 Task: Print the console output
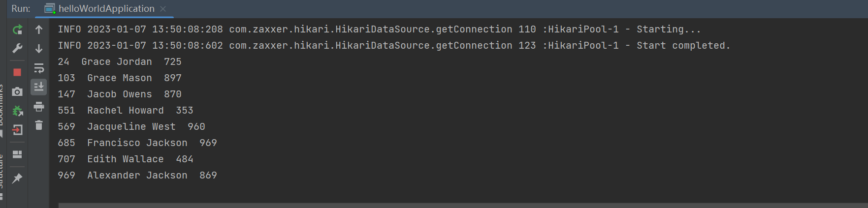(39, 106)
